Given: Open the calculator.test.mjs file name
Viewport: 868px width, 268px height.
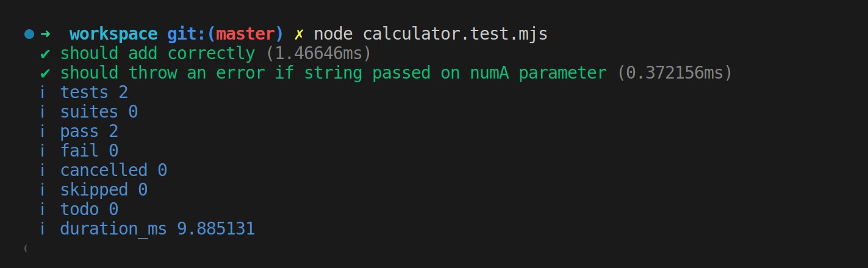Looking at the screenshot, I should pos(455,34).
